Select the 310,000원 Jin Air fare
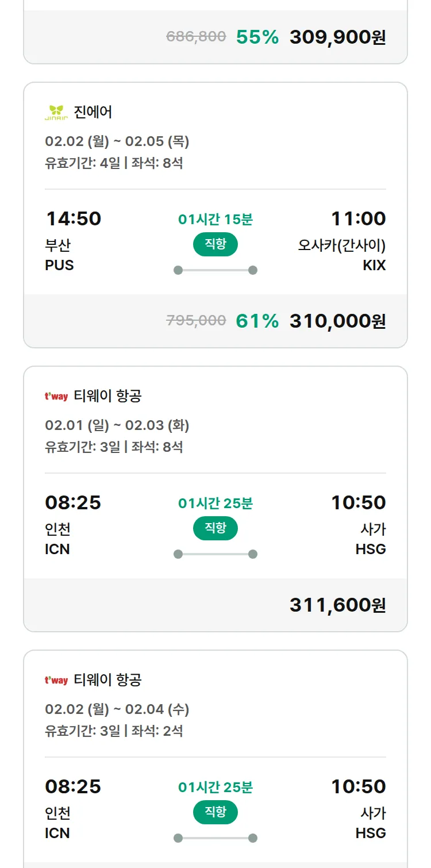Viewport: 431px width, 868px height. pos(337,321)
